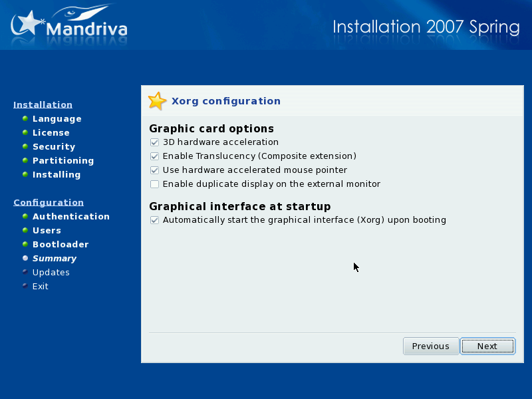Click green bullet beside Bootloader

tap(25, 244)
